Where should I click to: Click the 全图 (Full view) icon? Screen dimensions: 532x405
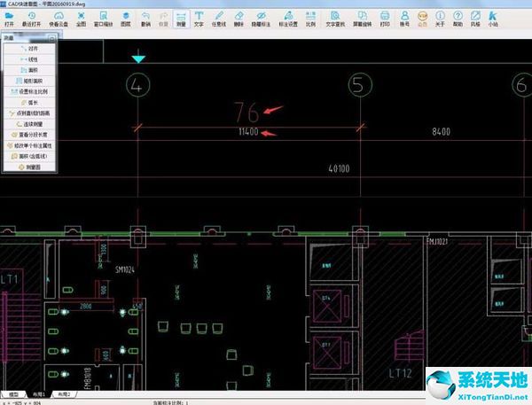coord(81,19)
